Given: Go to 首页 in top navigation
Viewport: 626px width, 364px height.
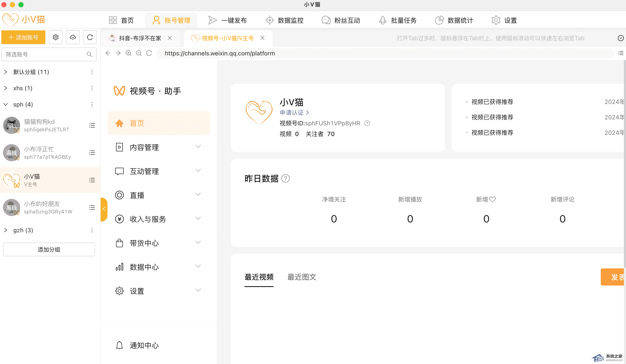Looking at the screenshot, I should [121, 20].
